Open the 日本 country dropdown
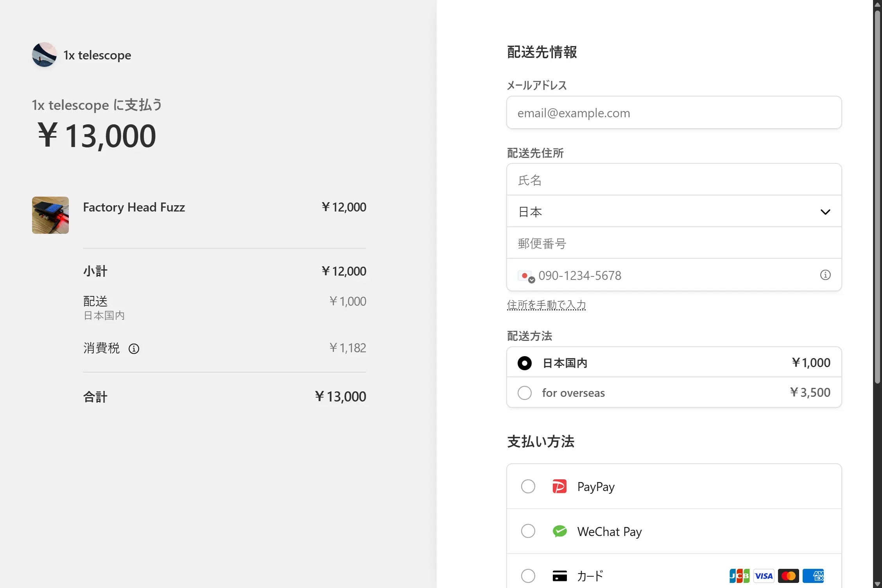 click(674, 212)
